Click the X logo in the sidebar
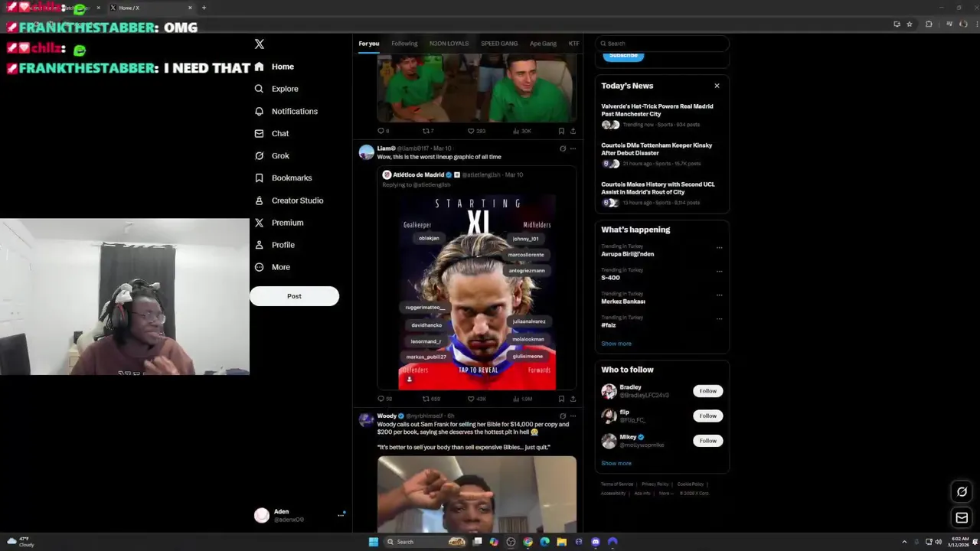Image resolution: width=980 pixels, height=551 pixels. (x=259, y=44)
